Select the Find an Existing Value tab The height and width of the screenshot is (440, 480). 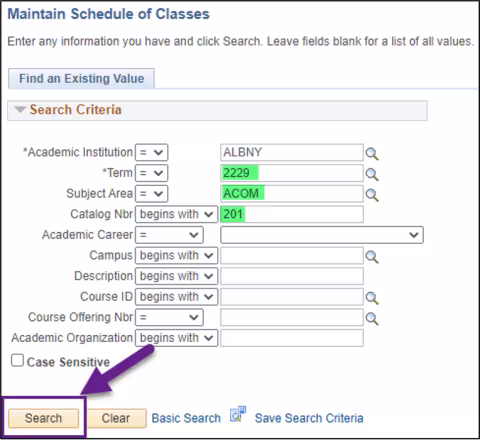(x=81, y=79)
